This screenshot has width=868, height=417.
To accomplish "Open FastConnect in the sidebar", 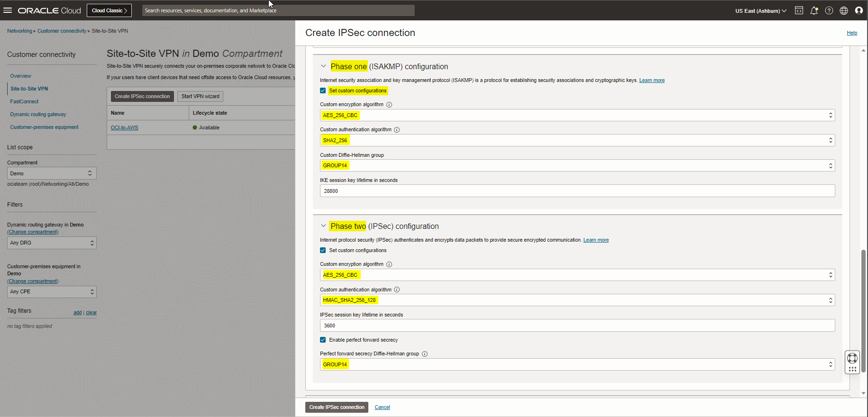I will point(24,101).
